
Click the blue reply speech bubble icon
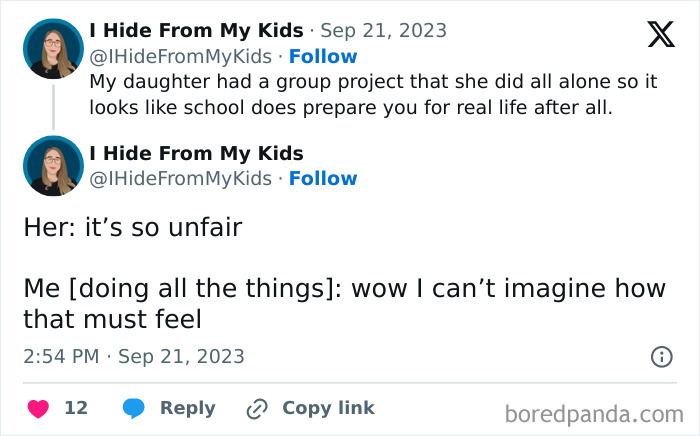click(x=133, y=408)
